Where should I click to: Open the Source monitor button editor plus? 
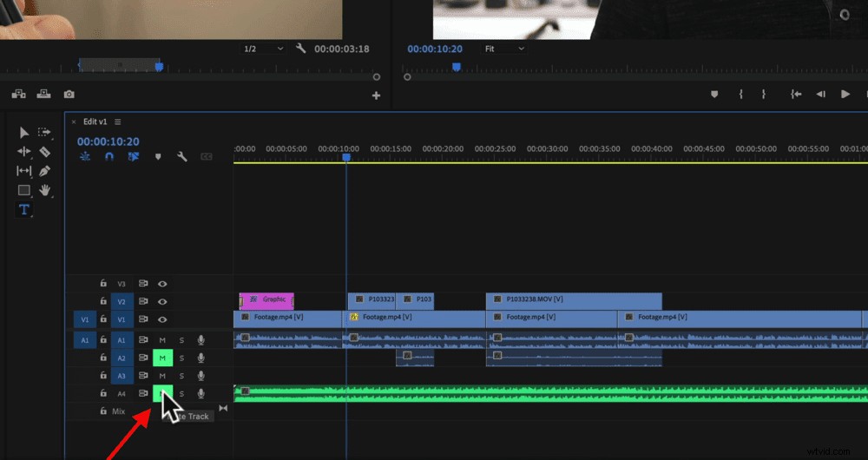point(377,95)
